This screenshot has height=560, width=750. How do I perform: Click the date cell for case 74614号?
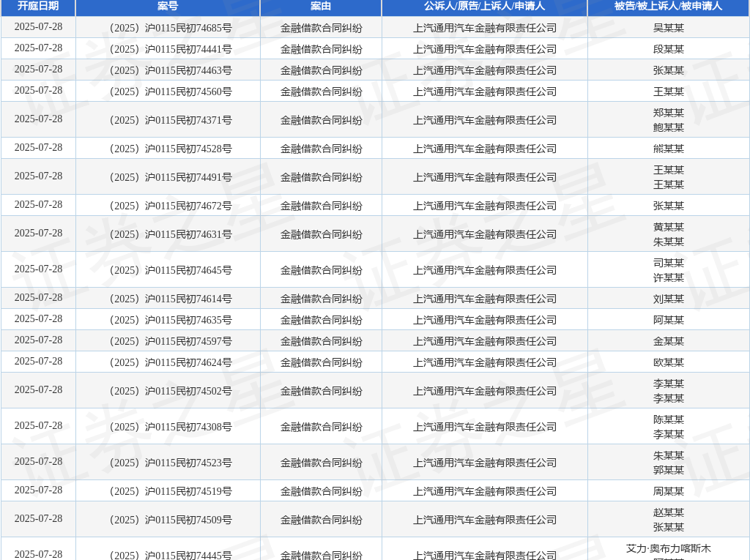pyautogui.click(x=38, y=298)
